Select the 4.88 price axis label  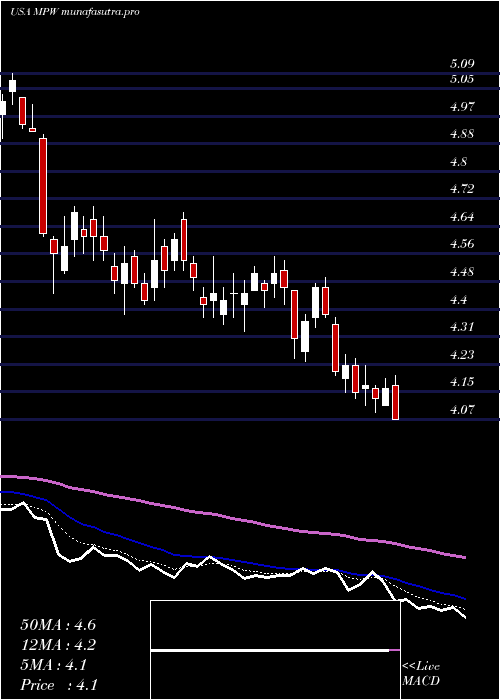click(462, 134)
